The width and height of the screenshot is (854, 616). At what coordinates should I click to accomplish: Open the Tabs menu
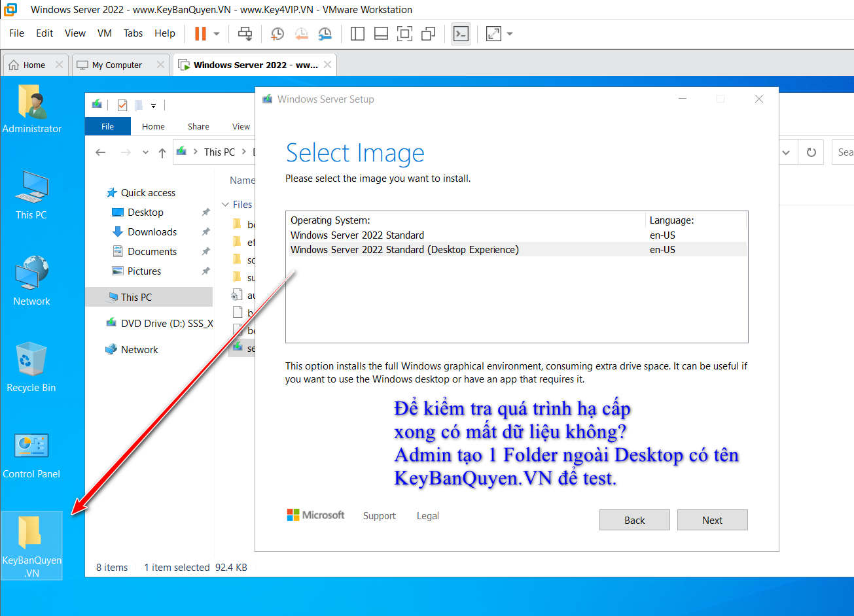click(133, 33)
